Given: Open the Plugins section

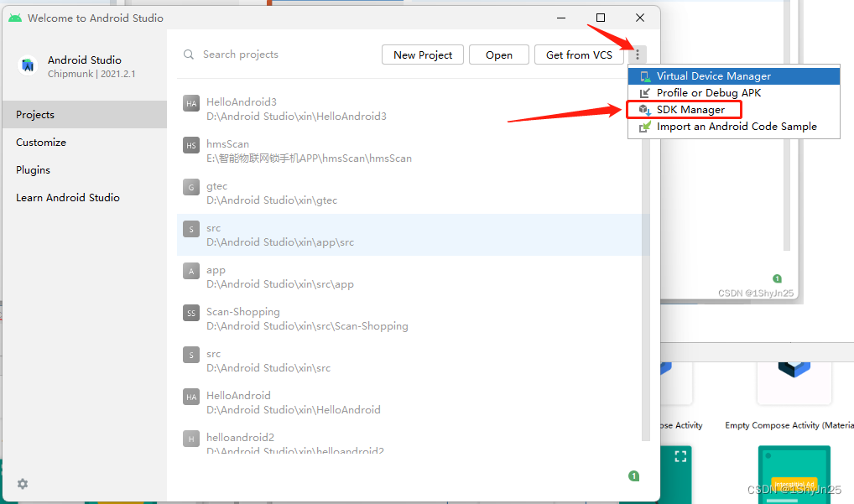Looking at the screenshot, I should point(32,169).
